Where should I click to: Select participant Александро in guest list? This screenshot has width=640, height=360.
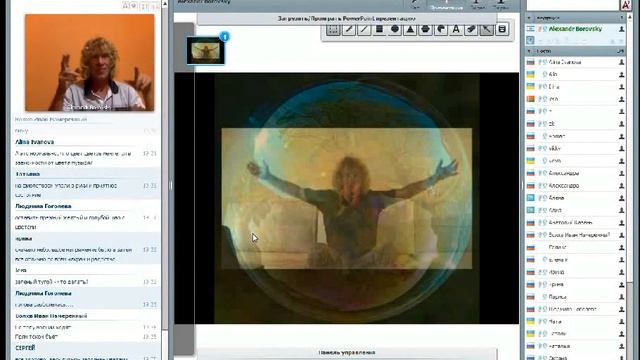[x=564, y=185]
